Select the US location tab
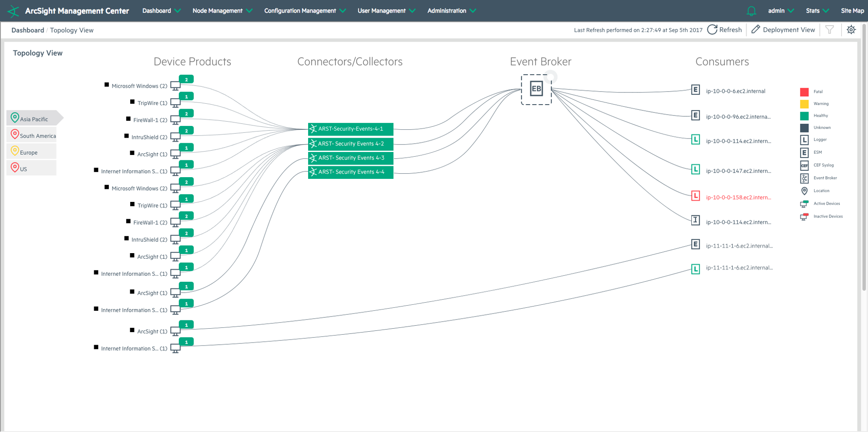 32,168
